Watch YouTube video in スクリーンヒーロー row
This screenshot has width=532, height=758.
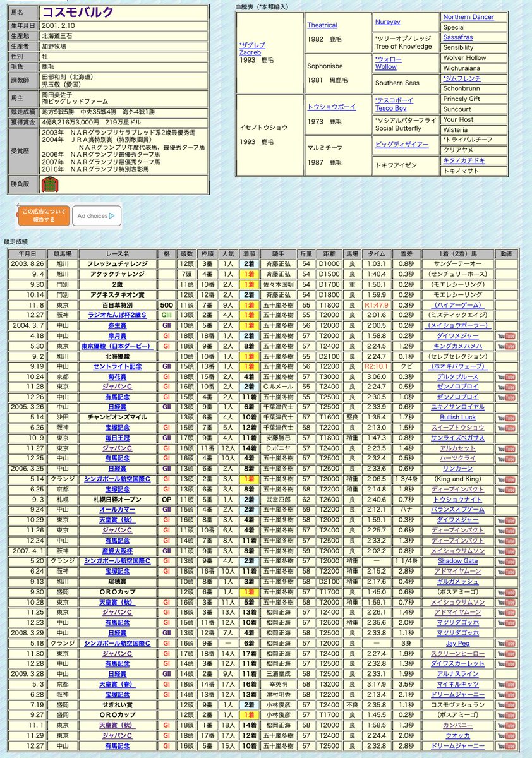point(506,654)
